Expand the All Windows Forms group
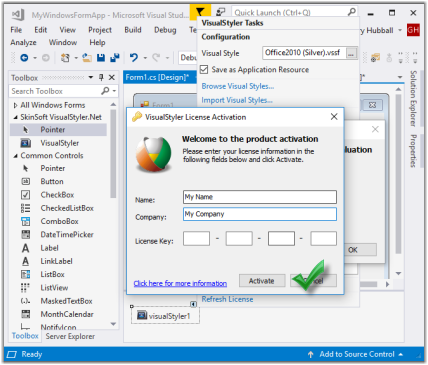The height and width of the screenshot is (365, 428). [15, 105]
